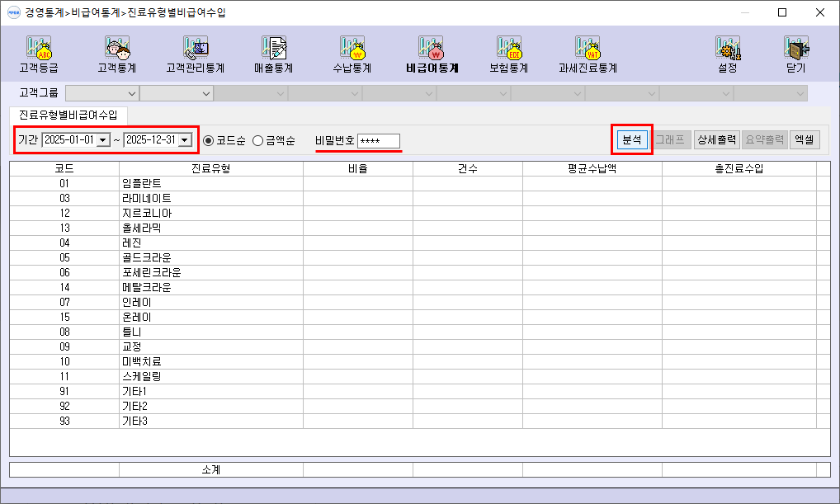Screen dimensions: 840x504
Task: Click the 비밀번호 password field
Action: (x=379, y=141)
